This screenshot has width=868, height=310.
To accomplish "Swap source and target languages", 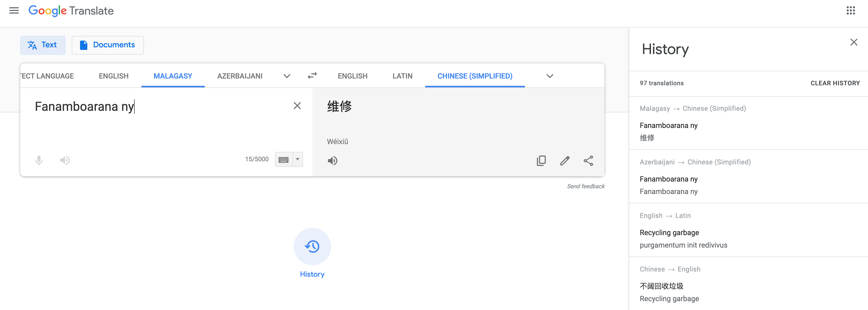I will click(x=312, y=76).
